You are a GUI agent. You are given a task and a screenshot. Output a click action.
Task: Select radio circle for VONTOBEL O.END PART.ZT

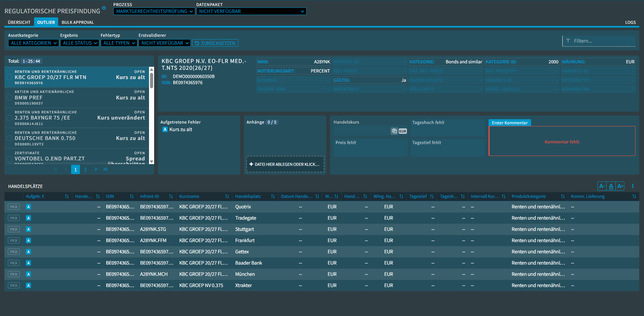(10, 159)
